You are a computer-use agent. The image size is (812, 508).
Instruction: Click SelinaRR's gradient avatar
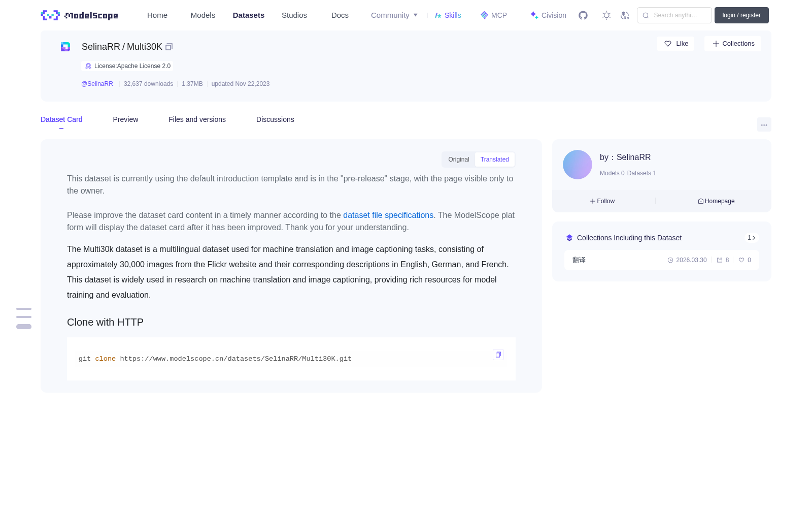[x=578, y=165]
